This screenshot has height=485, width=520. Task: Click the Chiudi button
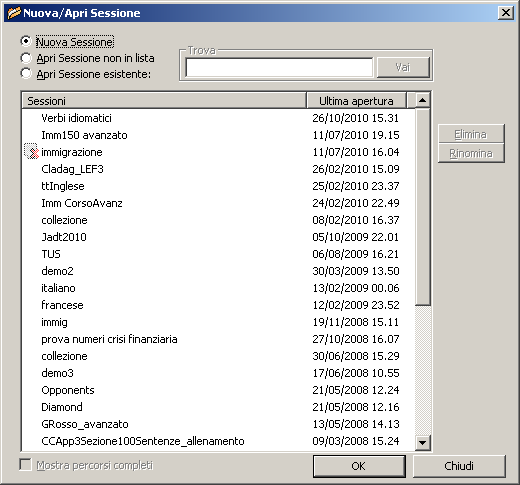(459, 466)
